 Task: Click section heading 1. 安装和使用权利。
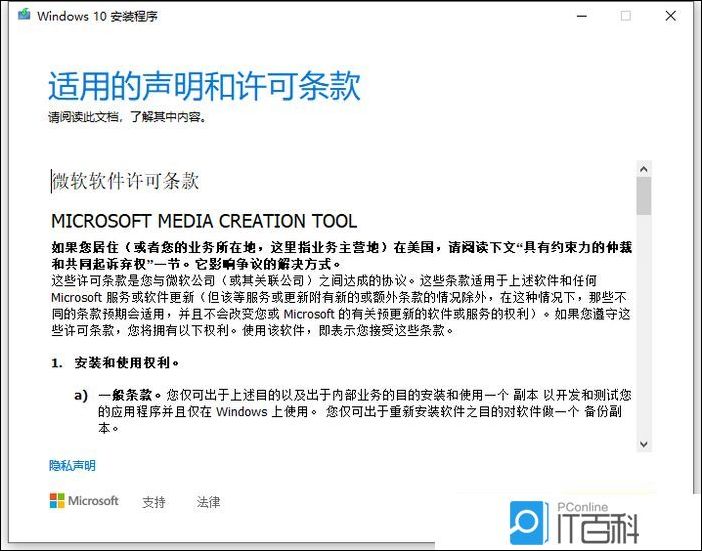pos(115,363)
